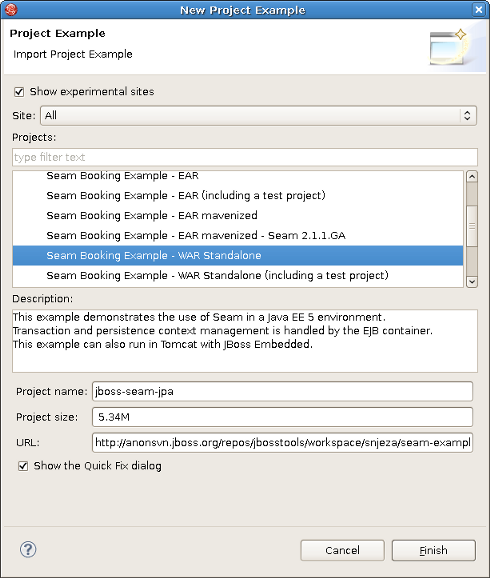Select WAR Standalone (including a test project)
The image size is (490, 578).
tap(238, 275)
